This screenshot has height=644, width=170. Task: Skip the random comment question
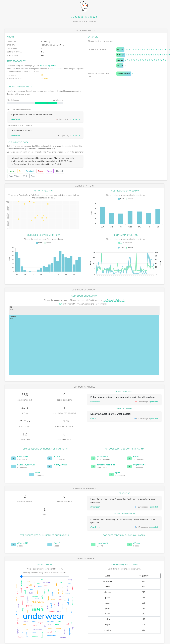click(x=33, y=176)
